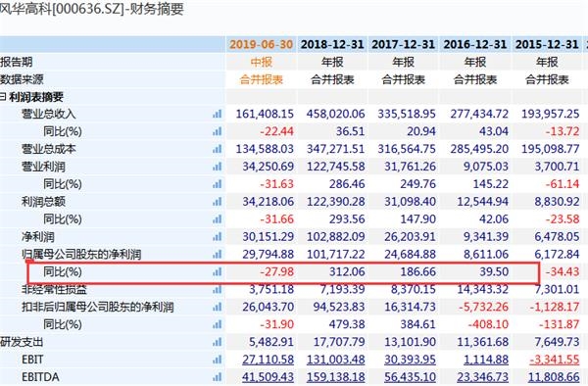Select the 利润总额 value 34,218.06
The width and height of the screenshot is (588, 386).
pyautogui.click(x=268, y=202)
